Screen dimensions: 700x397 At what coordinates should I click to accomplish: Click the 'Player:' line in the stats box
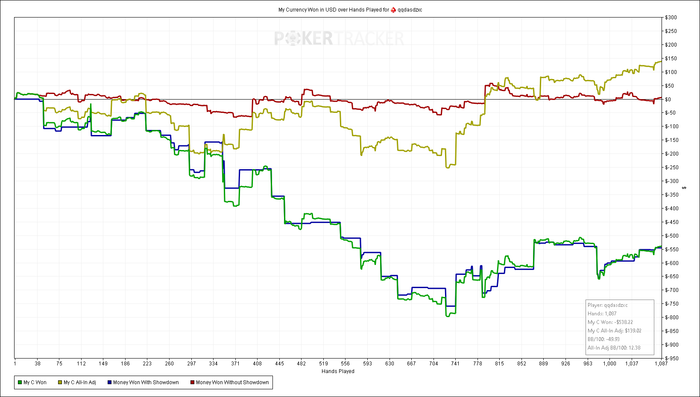click(608, 305)
